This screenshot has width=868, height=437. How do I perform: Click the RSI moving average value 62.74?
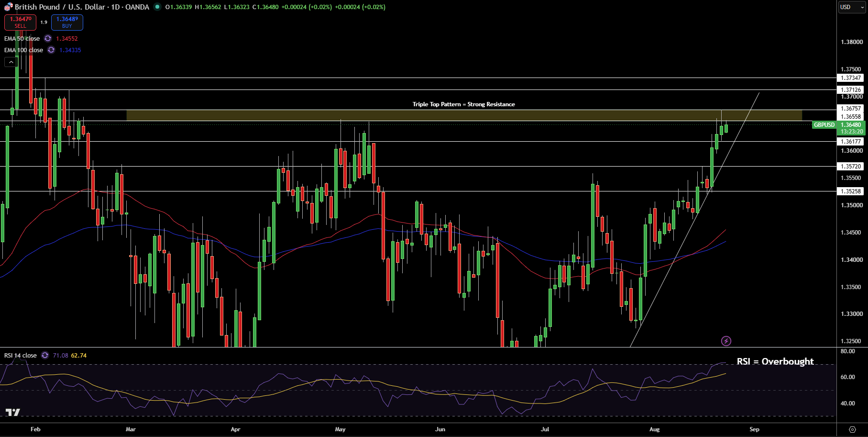(x=79, y=356)
